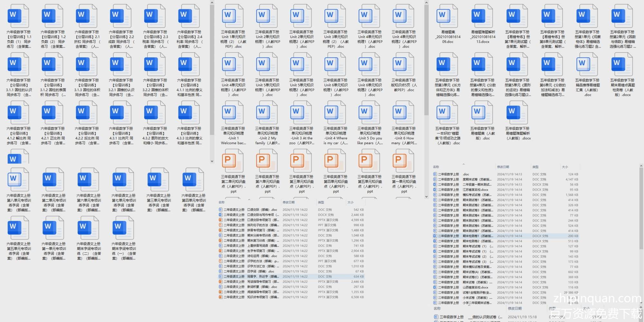Sort 二年级语文 list by 大小 column

tap(350, 202)
